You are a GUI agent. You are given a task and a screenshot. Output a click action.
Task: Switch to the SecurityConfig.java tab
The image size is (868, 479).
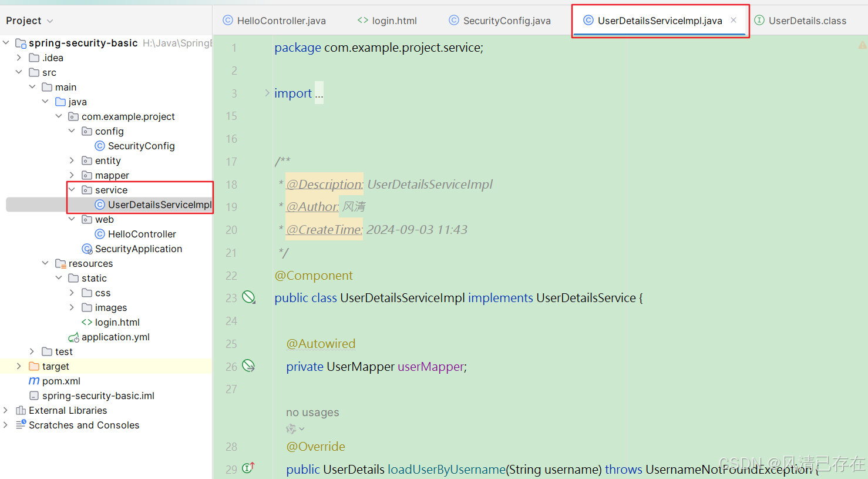pos(500,21)
